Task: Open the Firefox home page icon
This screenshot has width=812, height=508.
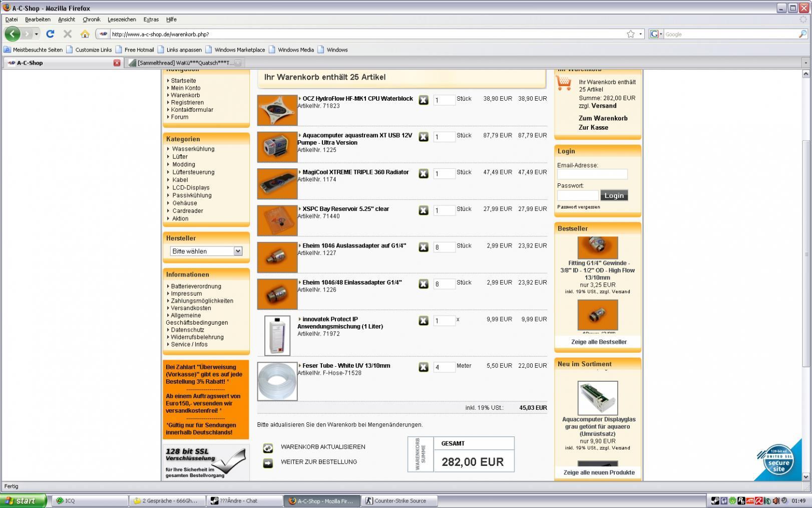Action: 85,34
